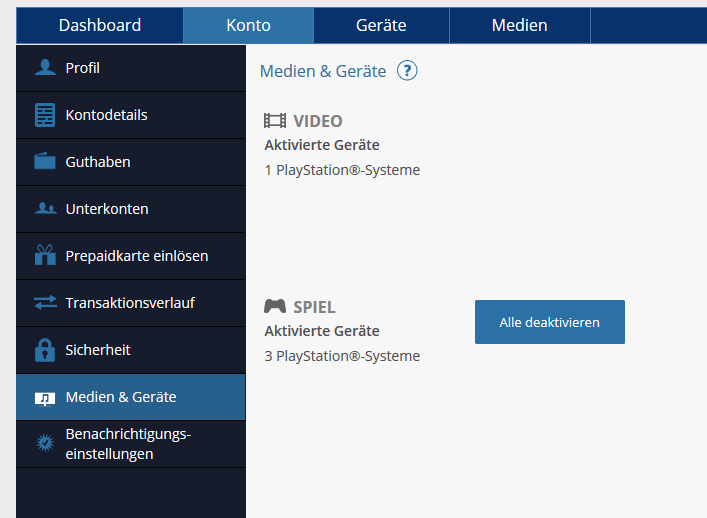Open Kontodetails in the sidebar
Screen dimensions: 707x518
pyautogui.click(x=131, y=115)
